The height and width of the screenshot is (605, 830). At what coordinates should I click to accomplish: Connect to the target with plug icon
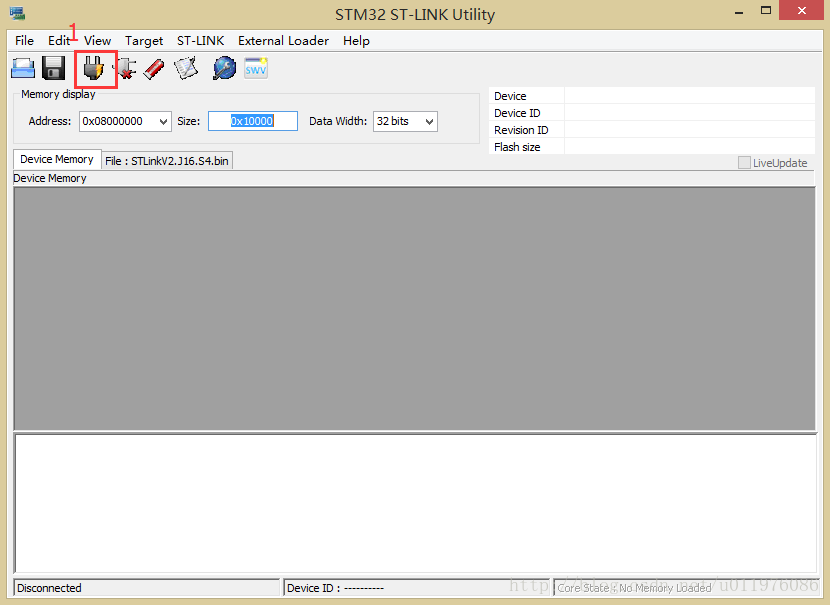pyautogui.click(x=94, y=68)
